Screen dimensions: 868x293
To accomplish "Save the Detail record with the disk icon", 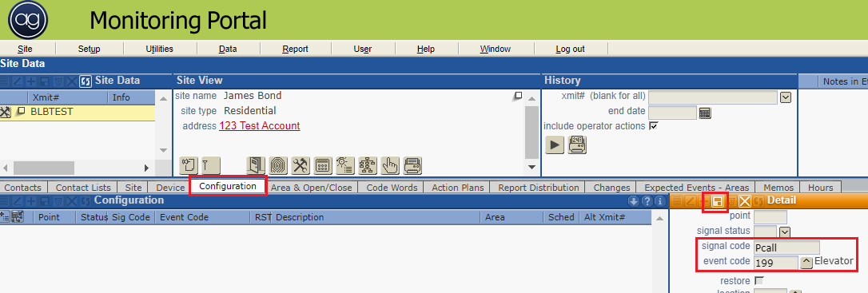I will [x=718, y=202].
